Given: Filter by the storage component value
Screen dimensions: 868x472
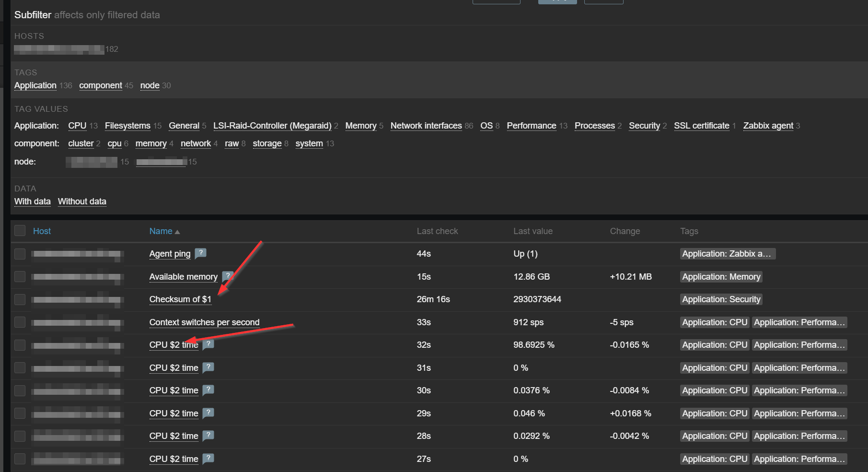Looking at the screenshot, I should tap(267, 143).
